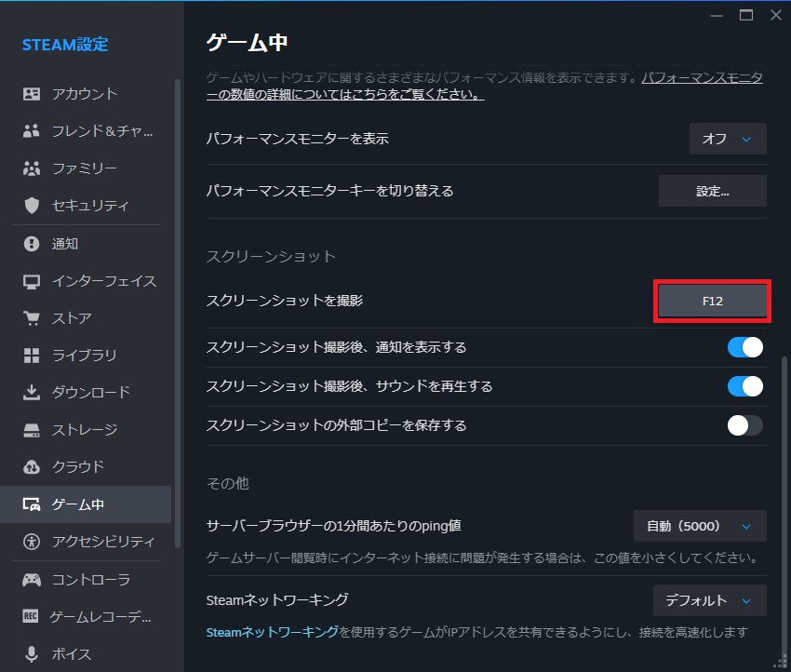This screenshot has width=791, height=672.
Task: Open the Performance Monitor display dropdown
Action: (x=728, y=139)
